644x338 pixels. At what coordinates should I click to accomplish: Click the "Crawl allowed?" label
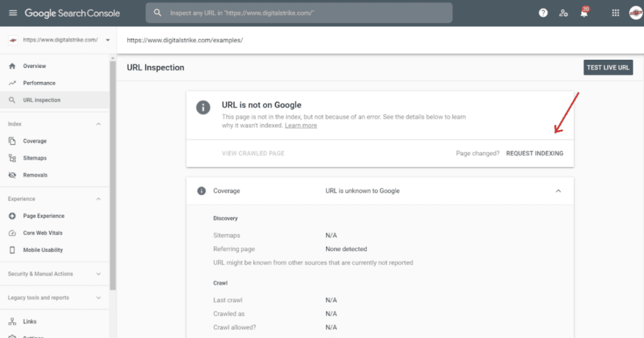(x=235, y=327)
